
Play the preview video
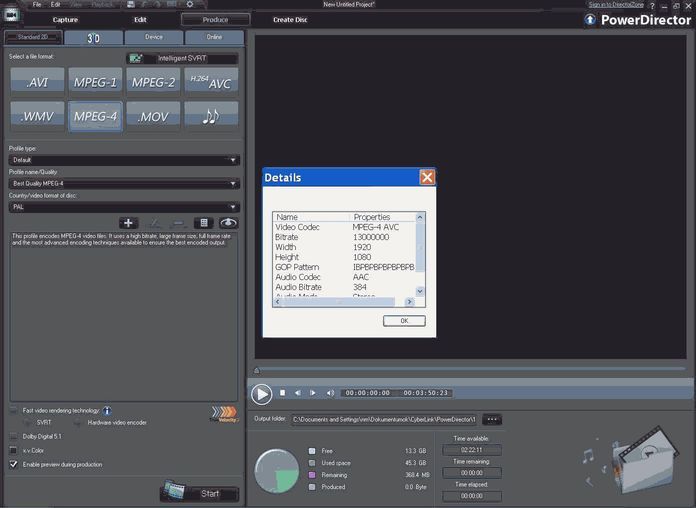tap(261, 394)
